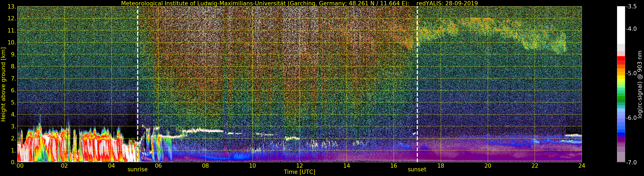Click the 'Height above ground [km]' axis label
Viewport: 644px width, 176px height.
[x=3, y=84]
